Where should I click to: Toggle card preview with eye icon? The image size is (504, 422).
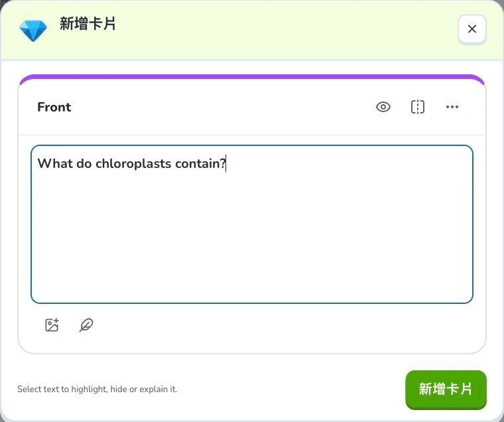click(383, 107)
